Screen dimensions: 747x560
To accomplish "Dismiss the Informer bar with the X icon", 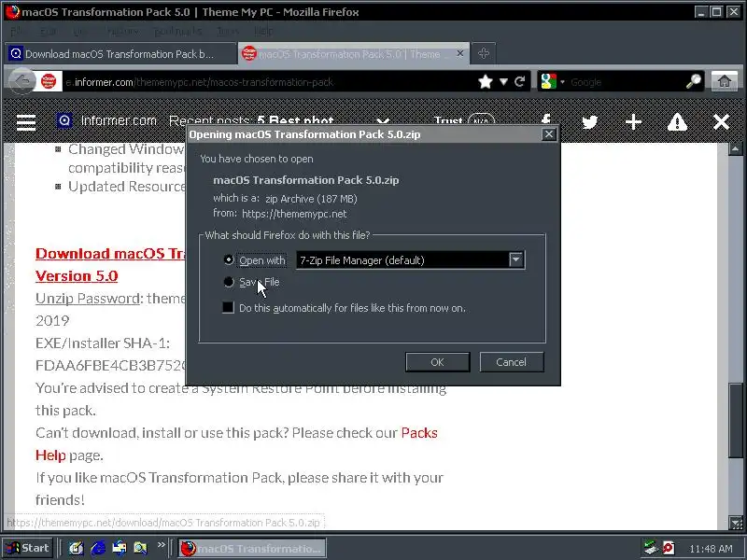I will tap(721, 122).
